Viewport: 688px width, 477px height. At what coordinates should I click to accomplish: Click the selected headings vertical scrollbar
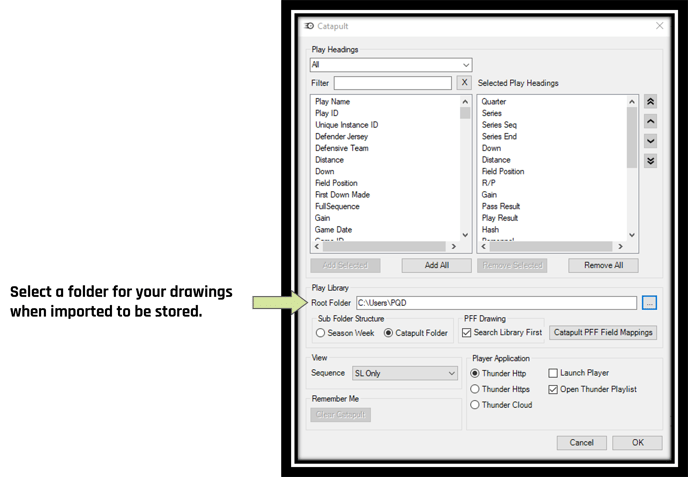click(632, 168)
